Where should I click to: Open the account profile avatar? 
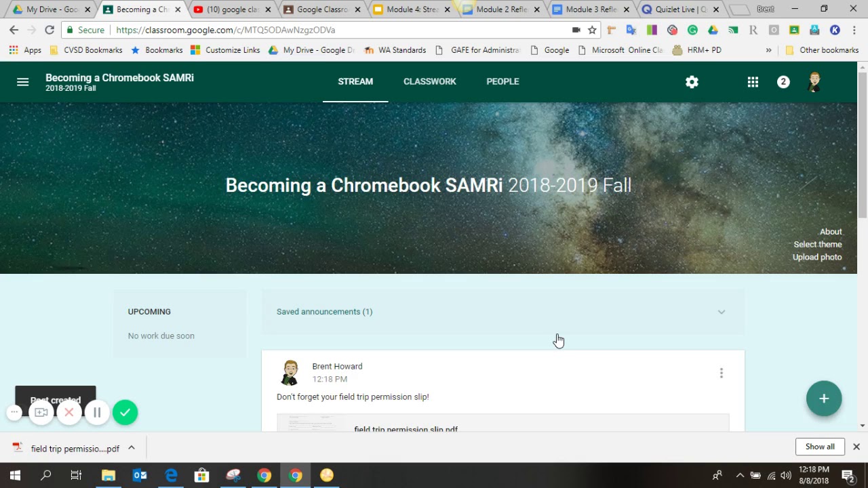814,82
